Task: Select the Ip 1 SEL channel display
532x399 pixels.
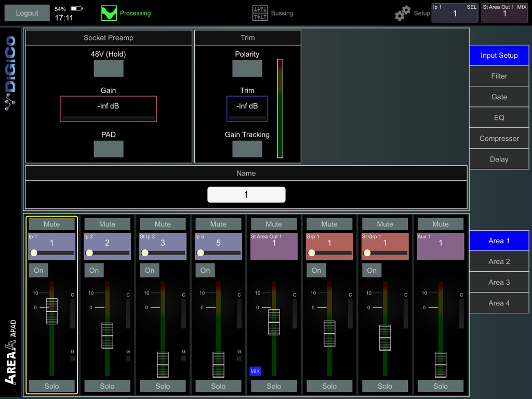Action: [x=455, y=11]
